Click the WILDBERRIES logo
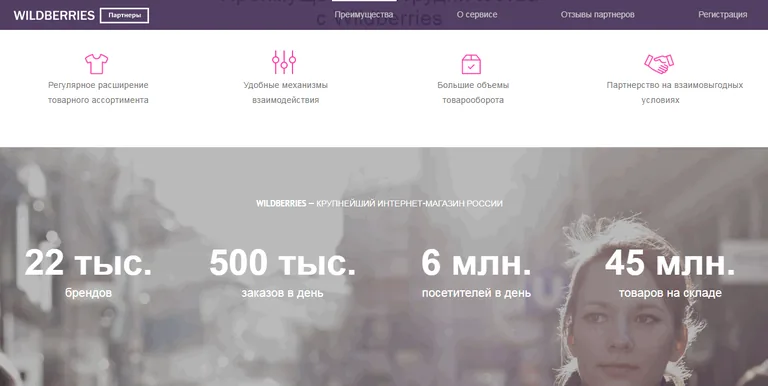Image resolution: width=768 pixels, height=386 pixels. (54, 15)
